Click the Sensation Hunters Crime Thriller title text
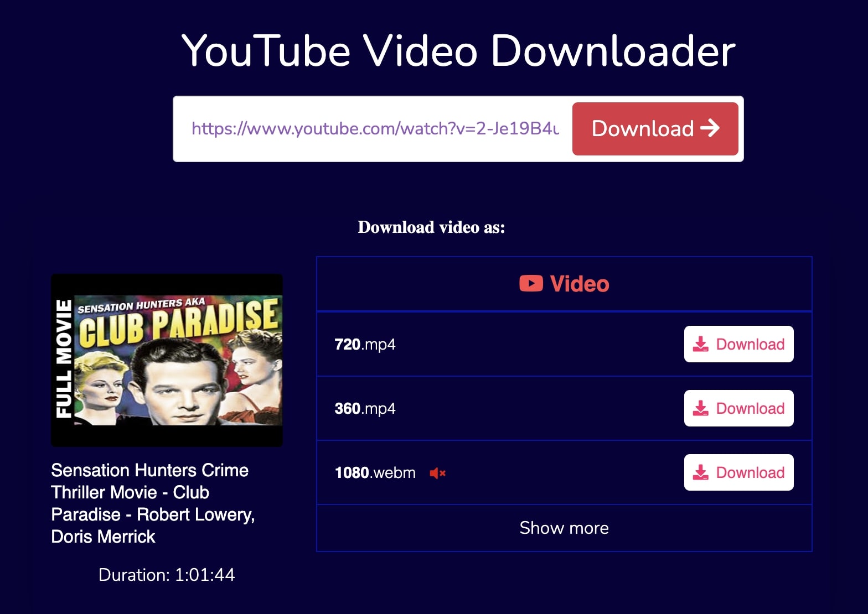This screenshot has width=868, height=614. tap(153, 503)
